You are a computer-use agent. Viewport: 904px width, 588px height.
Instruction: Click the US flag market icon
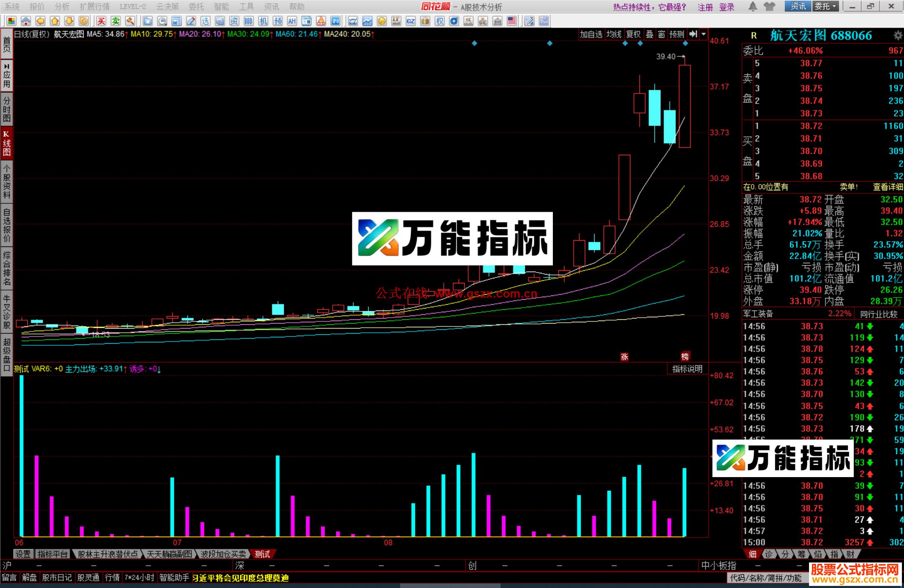pos(511,21)
